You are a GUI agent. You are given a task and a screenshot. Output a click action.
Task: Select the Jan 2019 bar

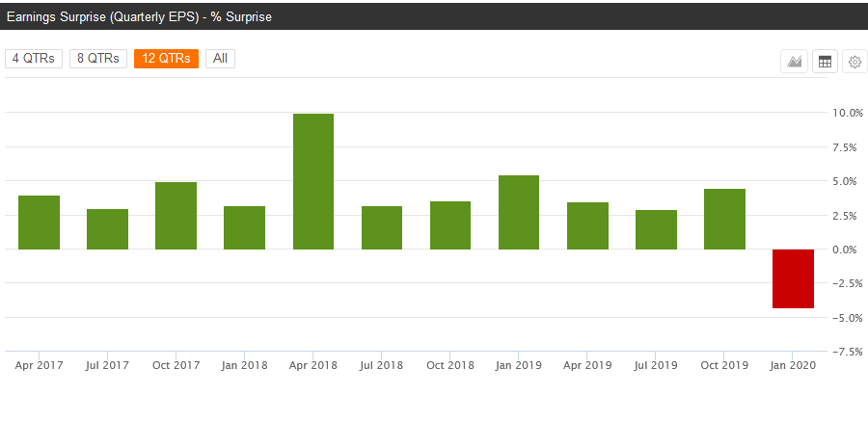[x=519, y=213]
